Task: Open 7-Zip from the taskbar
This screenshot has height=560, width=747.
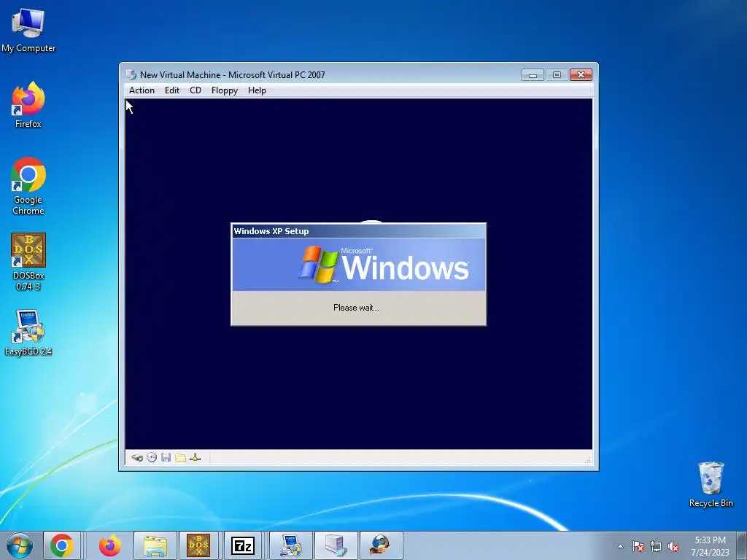Action: (x=243, y=545)
